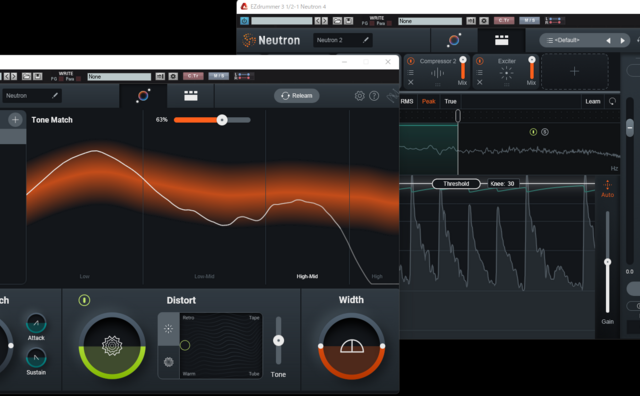Click the Relearn button
Image resolution: width=640 pixels, height=396 pixels.
pyautogui.click(x=297, y=96)
